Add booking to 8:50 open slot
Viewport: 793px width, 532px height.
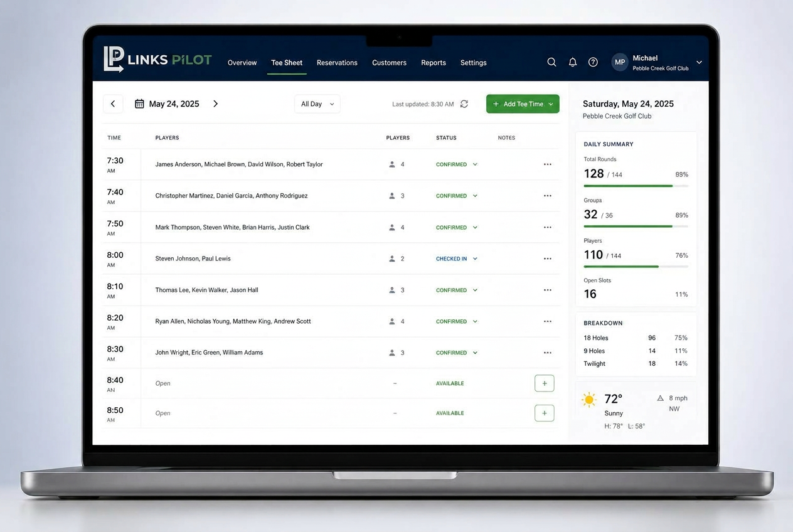click(x=545, y=413)
